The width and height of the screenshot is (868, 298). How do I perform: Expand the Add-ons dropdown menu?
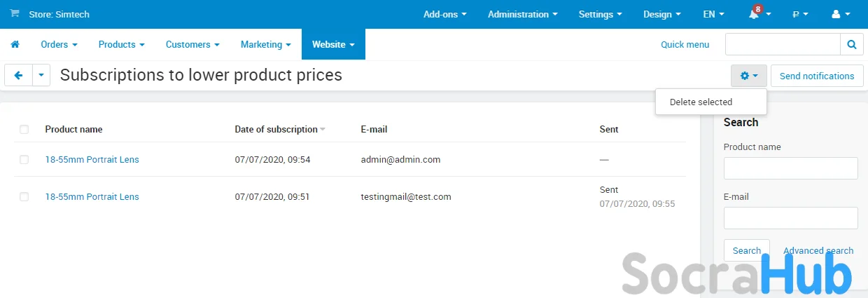(444, 14)
